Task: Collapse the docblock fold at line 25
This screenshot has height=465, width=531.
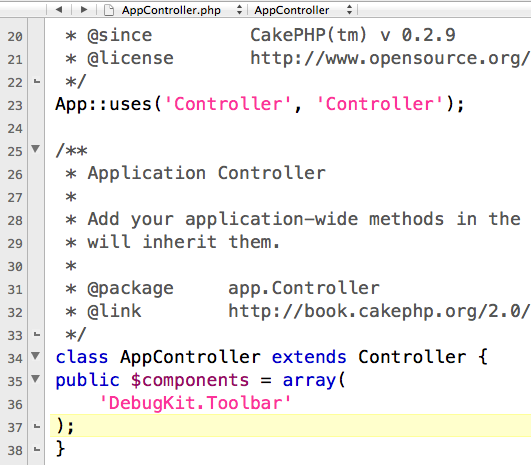Action: (x=35, y=149)
